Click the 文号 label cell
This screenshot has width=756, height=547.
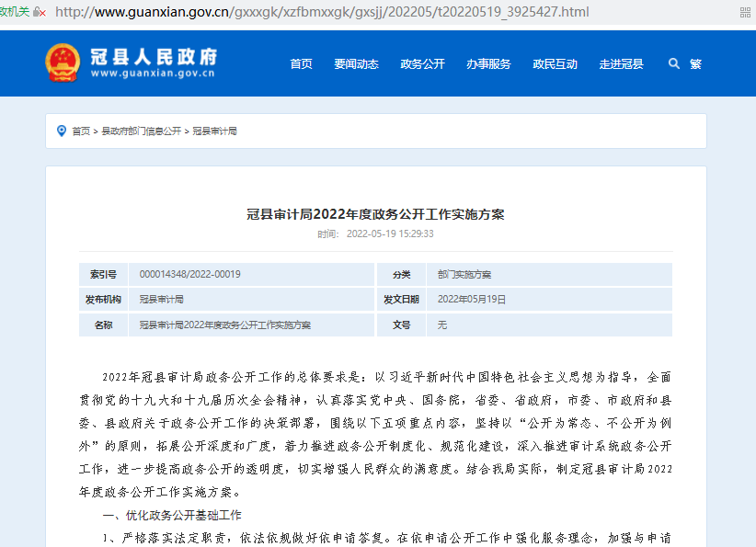click(402, 325)
